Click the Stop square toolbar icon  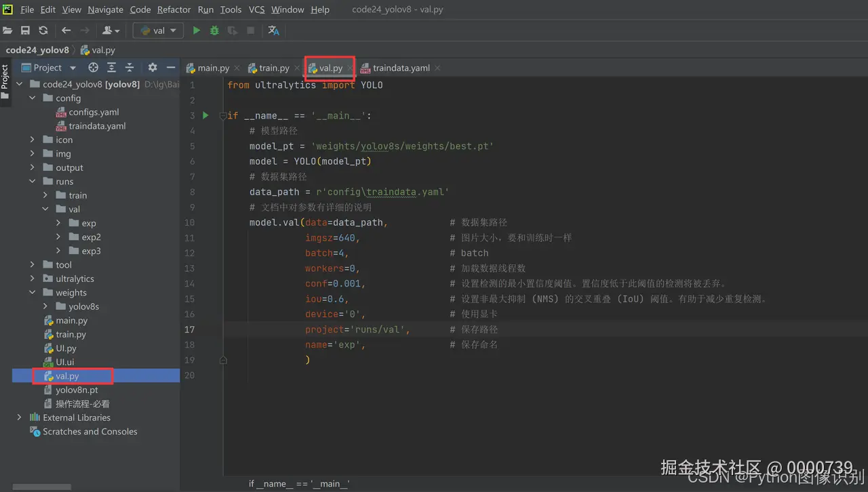(x=251, y=30)
